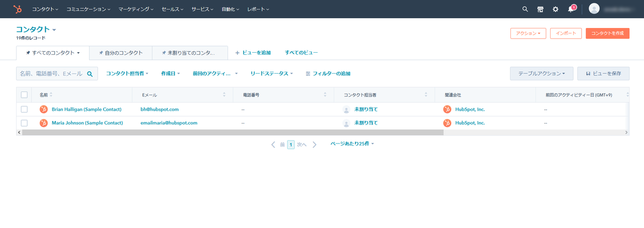Viewport: 644px width, 228px height.
Task: Open the マーケティング menu
Action: pyautogui.click(x=136, y=9)
